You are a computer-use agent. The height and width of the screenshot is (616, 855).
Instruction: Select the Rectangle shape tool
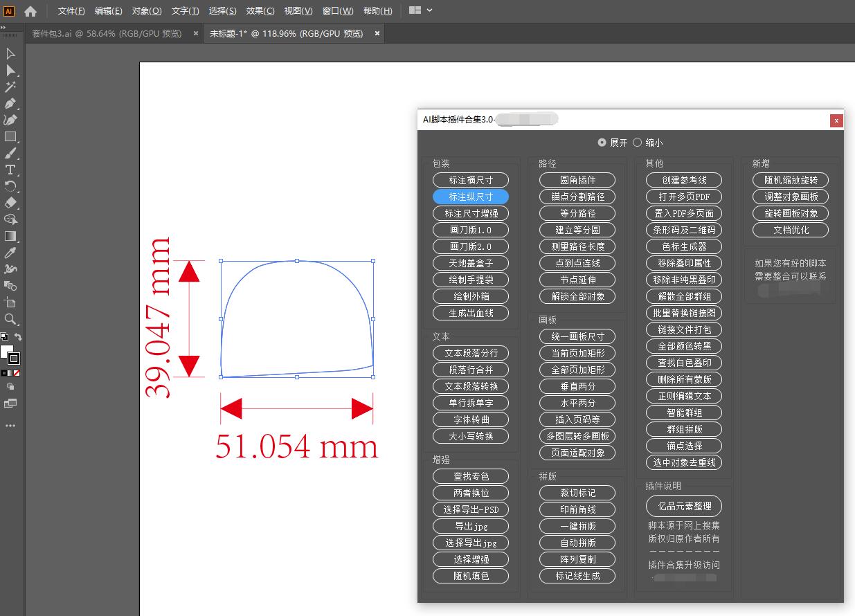point(10,137)
